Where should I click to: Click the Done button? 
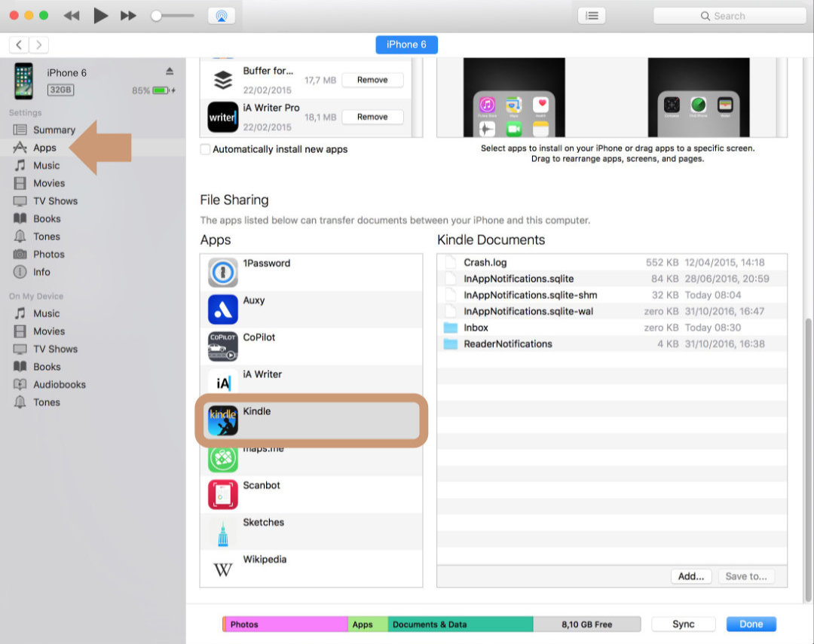(751, 624)
